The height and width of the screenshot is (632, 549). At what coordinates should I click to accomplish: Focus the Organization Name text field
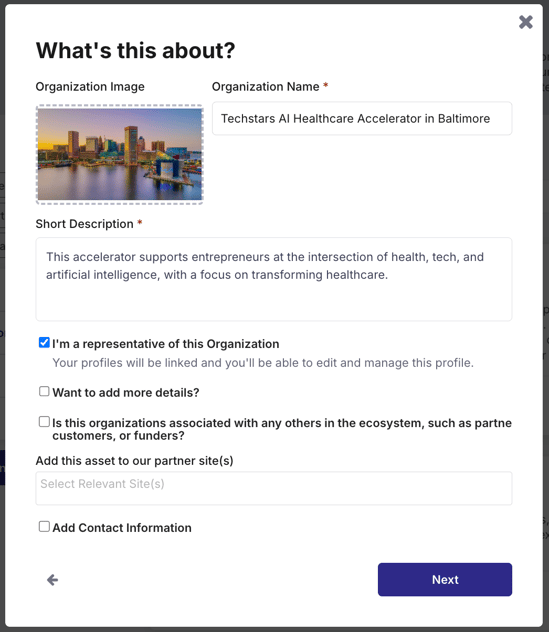click(x=362, y=118)
